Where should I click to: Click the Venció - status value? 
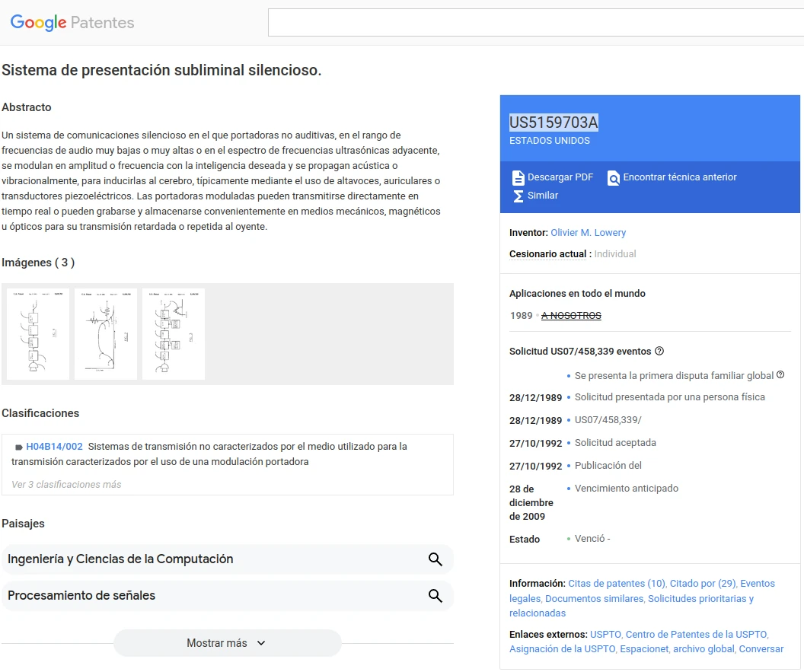[x=592, y=539]
